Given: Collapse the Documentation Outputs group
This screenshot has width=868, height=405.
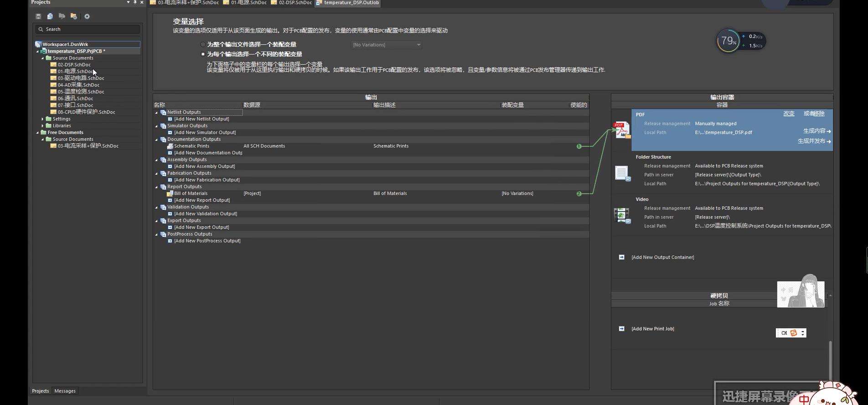Looking at the screenshot, I should (156, 140).
